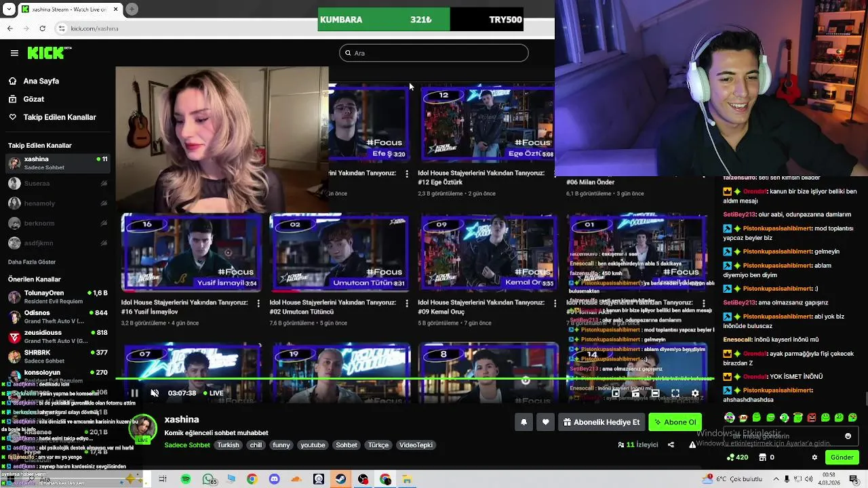Image resolution: width=868 pixels, height=488 pixels.
Task: Click Abone Ol subscribe button
Action: (x=675, y=422)
